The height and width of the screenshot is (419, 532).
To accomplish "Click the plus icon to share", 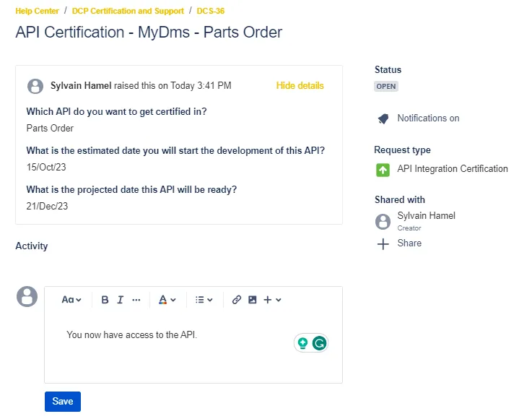I will [383, 243].
